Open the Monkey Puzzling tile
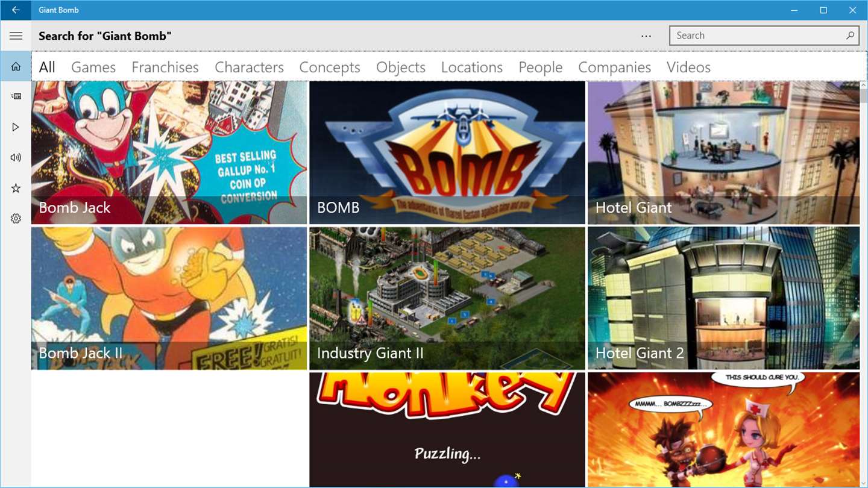868x488 pixels. [x=447, y=430]
